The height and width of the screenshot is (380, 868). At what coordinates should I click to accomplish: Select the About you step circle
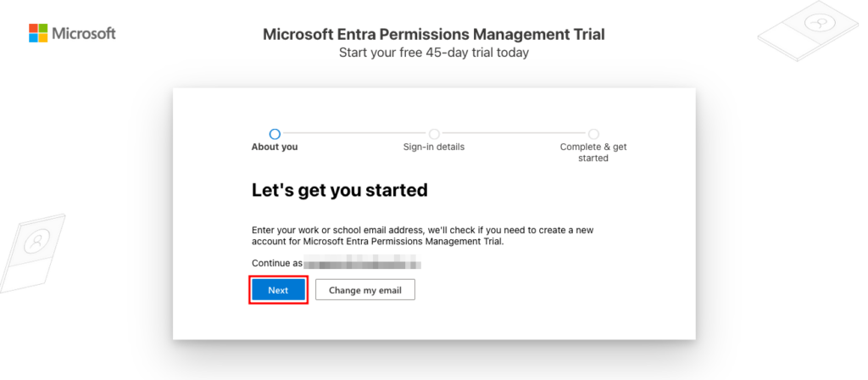coord(275,133)
